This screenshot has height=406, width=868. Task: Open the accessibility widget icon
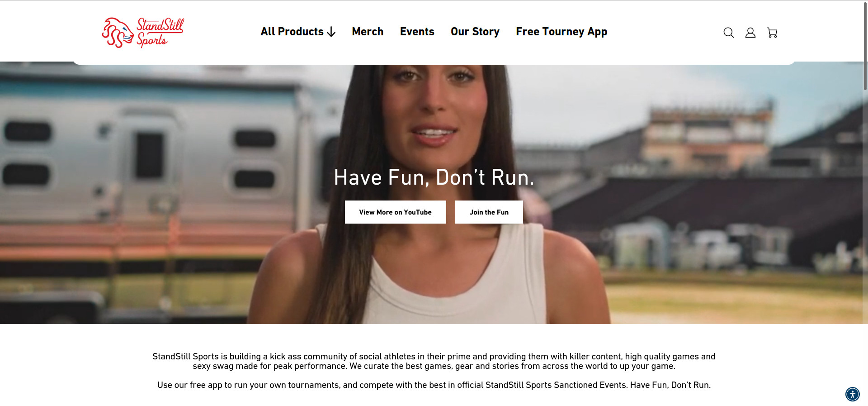coord(853,394)
